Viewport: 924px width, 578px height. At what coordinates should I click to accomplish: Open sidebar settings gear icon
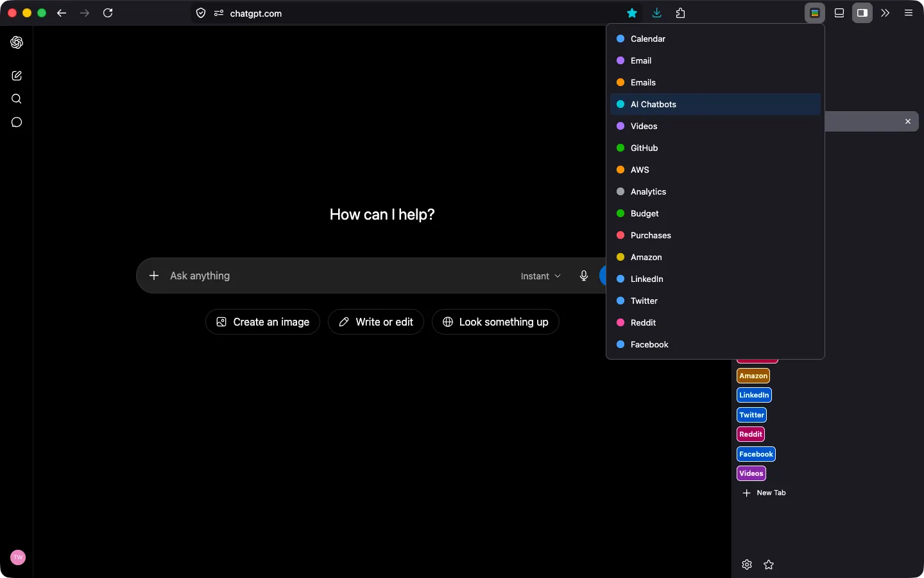click(747, 565)
